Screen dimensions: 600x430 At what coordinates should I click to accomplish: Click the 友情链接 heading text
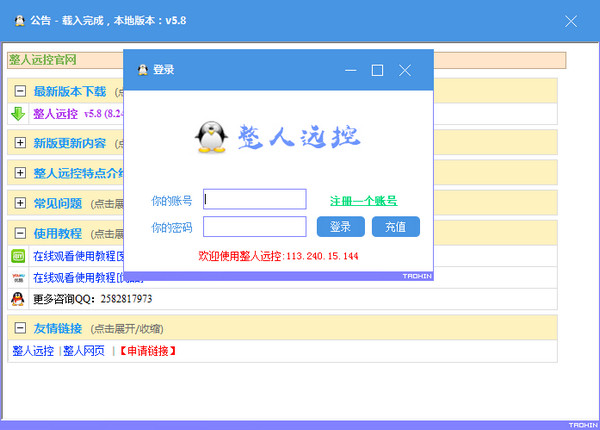[x=58, y=328]
